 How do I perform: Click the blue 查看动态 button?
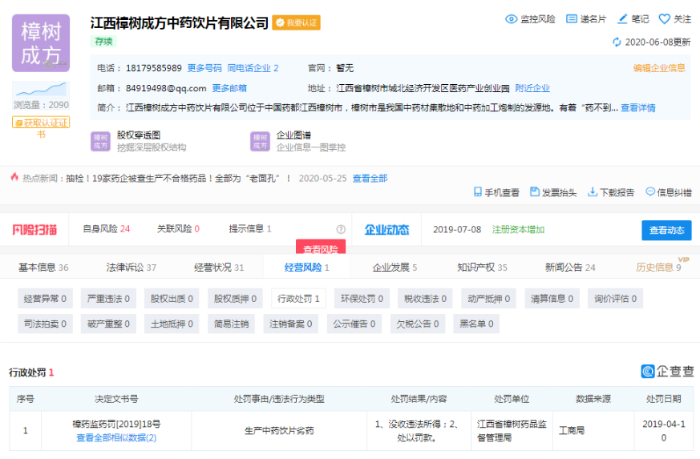coord(666,230)
